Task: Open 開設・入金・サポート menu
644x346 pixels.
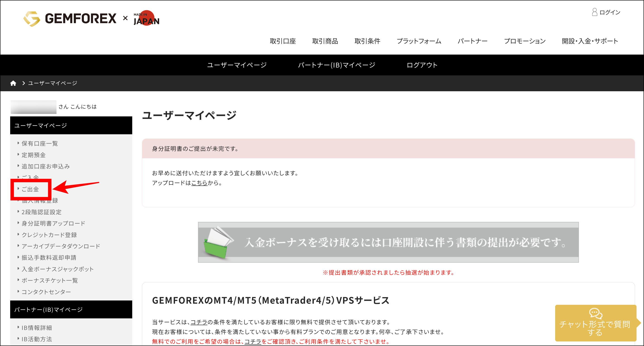Action: [590, 41]
